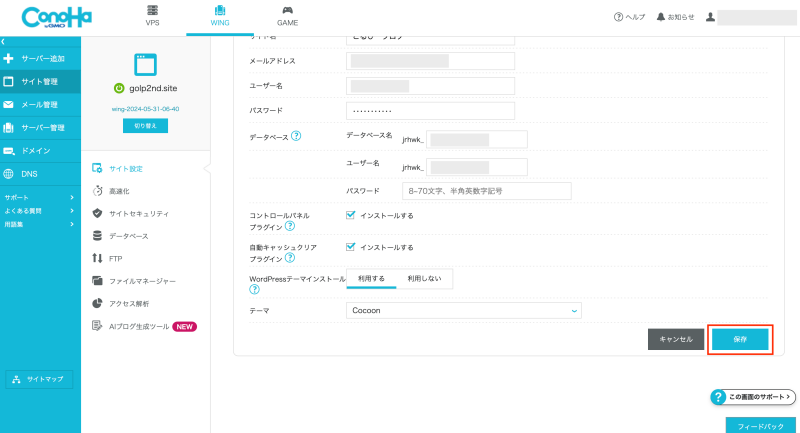The width and height of the screenshot is (800, 433).
Task: Click the キャンセル button
Action: tap(676, 340)
